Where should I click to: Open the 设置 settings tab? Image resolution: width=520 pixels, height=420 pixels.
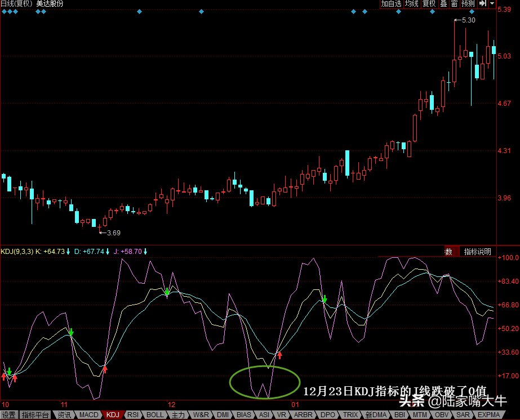click(9, 415)
